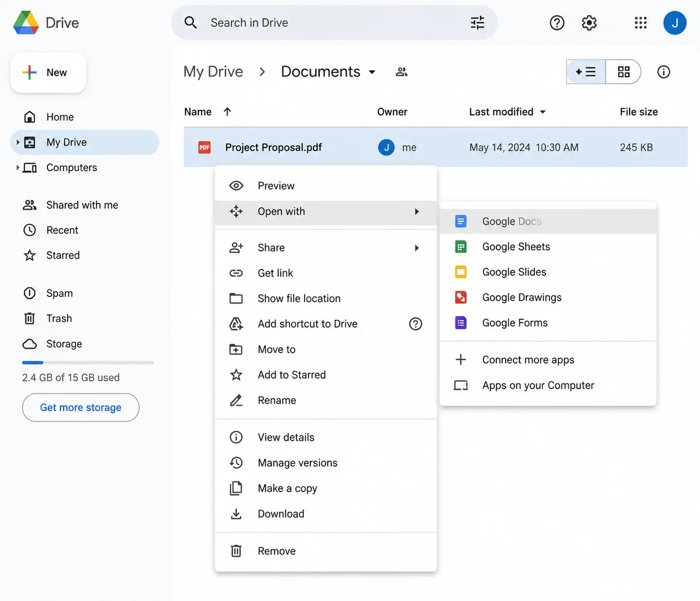This screenshot has height=601, width=700.
Task: Click the owner avatar J in file row
Action: click(x=386, y=147)
